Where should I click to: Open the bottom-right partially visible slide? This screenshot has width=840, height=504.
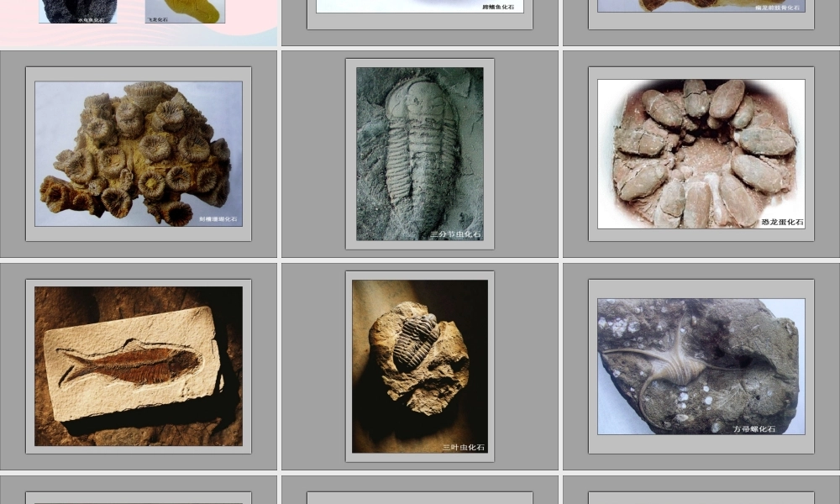click(x=701, y=491)
